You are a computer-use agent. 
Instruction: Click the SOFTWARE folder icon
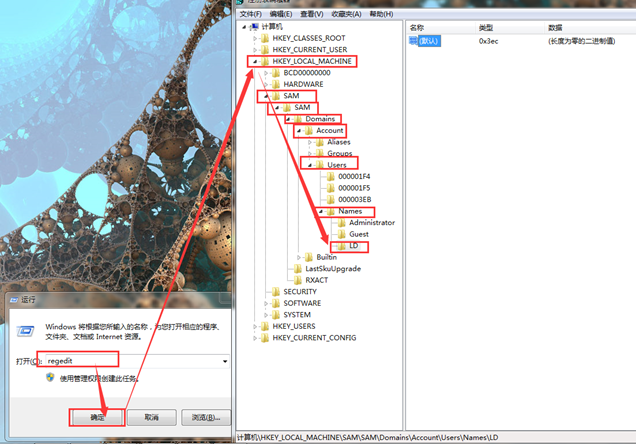(276, 303)
